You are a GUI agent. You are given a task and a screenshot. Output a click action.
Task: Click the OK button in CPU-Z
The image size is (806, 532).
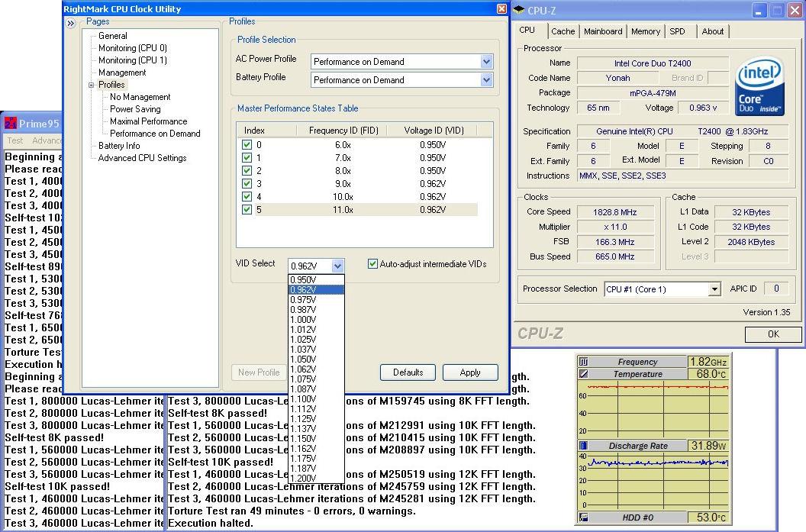point(773,334)
